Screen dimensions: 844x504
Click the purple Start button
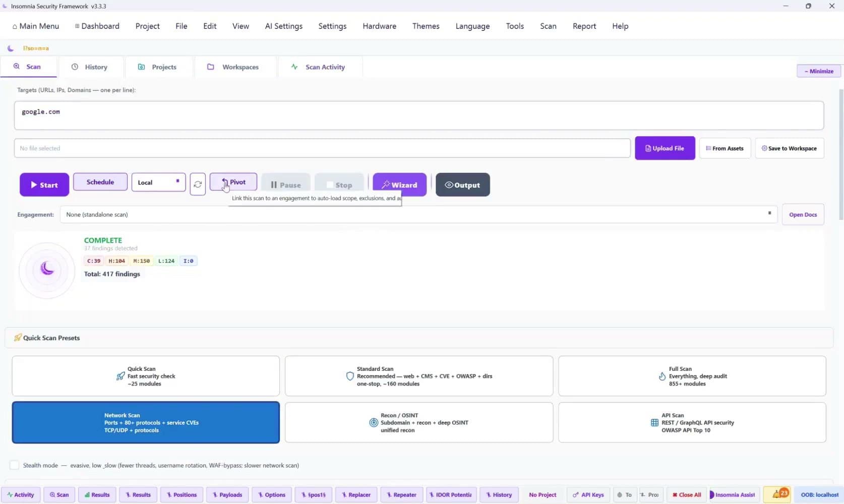coord(44,184)
